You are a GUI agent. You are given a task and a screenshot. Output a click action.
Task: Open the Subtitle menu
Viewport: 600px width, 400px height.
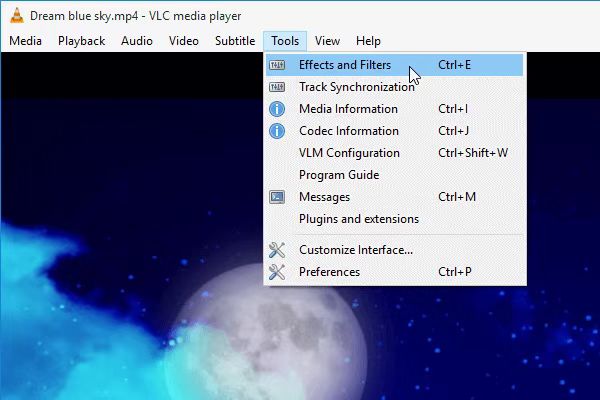(235, 41)
